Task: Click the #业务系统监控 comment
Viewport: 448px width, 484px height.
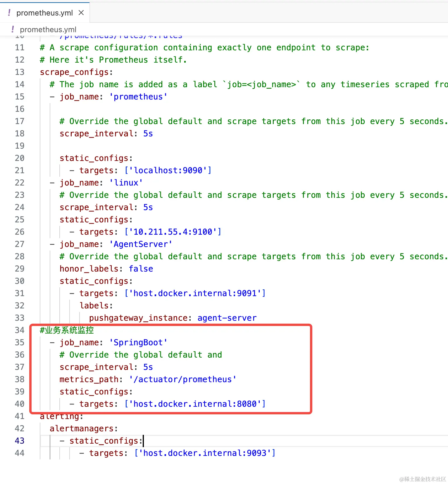Action: click(67, 330)
